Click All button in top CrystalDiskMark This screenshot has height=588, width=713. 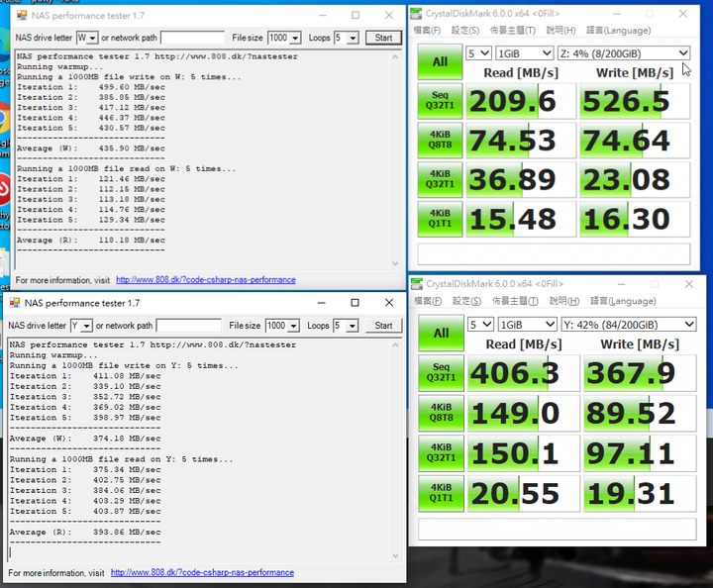click(440, 61)
